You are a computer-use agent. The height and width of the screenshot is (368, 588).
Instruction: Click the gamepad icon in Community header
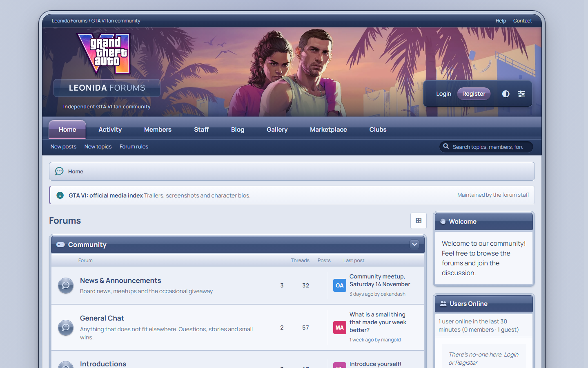(x=60, y=245)
